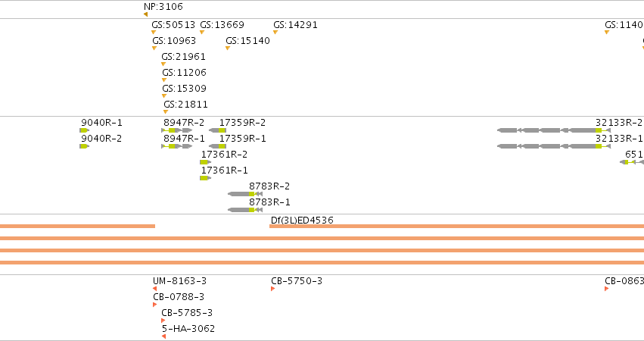Open the CB-0788-3 insertion label
Image resolution: width=644 pixels, height=341 pixels.
click(x=179, y=297)
